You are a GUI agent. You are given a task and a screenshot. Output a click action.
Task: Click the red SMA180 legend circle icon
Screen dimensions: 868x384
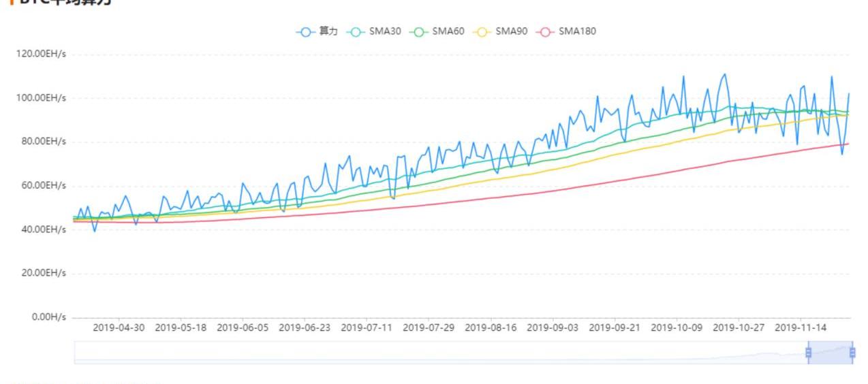tap(544, 31)
